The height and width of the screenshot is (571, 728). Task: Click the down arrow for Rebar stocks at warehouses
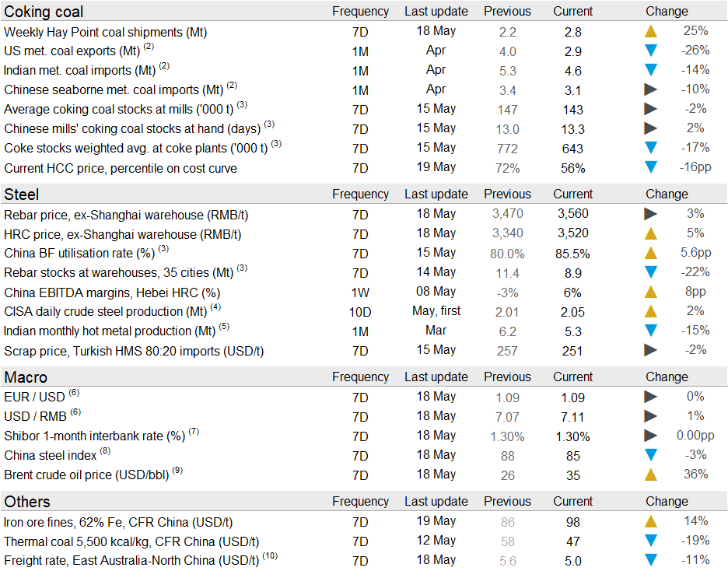pyautogui.click(x=651, y=272)
